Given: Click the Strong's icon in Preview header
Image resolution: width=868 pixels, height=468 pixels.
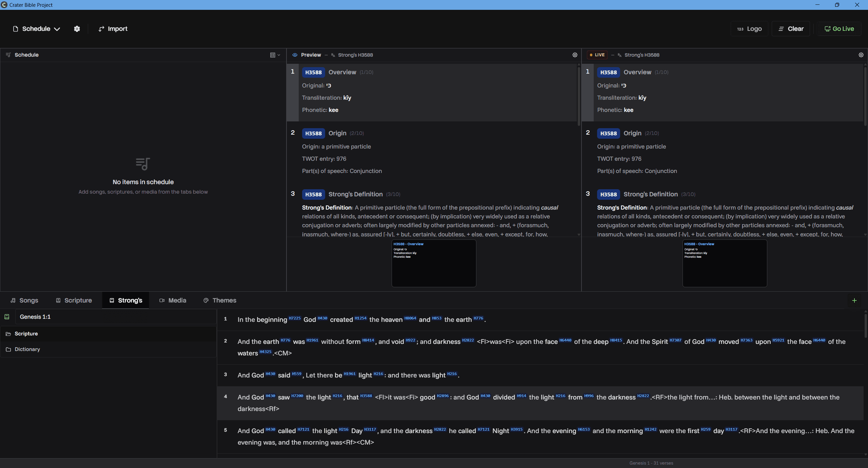Looking at the screenshot, I should 333,55.
